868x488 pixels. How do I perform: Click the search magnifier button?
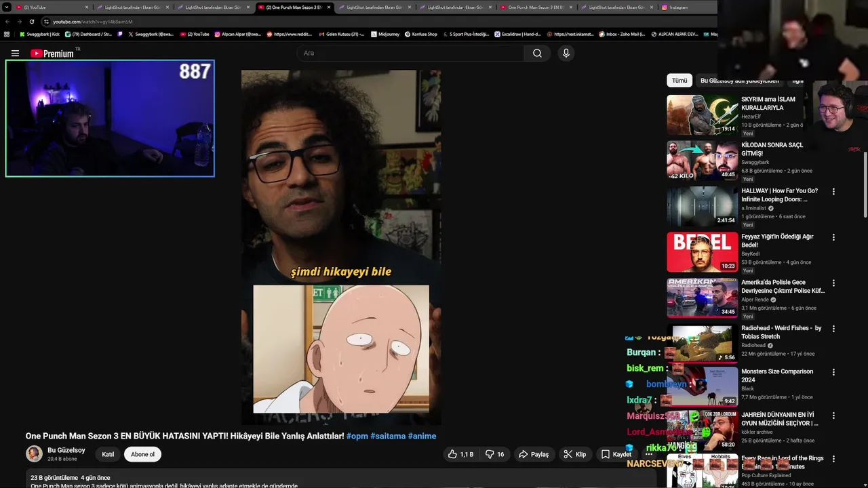coord(537,54)
